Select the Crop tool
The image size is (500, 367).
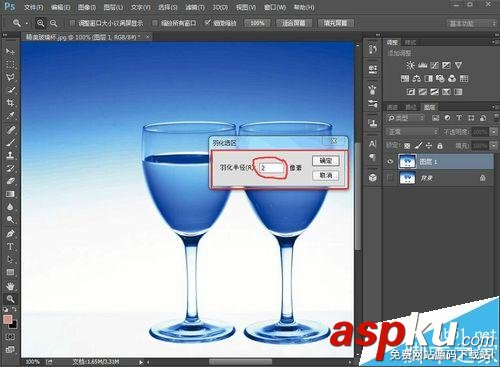[x=10, y=103]
